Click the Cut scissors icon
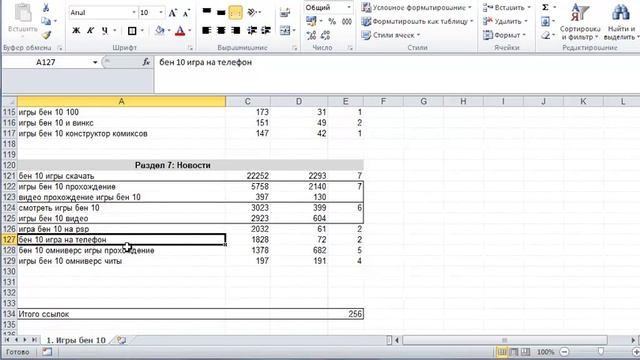640x360 pixels. coord(46,7)
